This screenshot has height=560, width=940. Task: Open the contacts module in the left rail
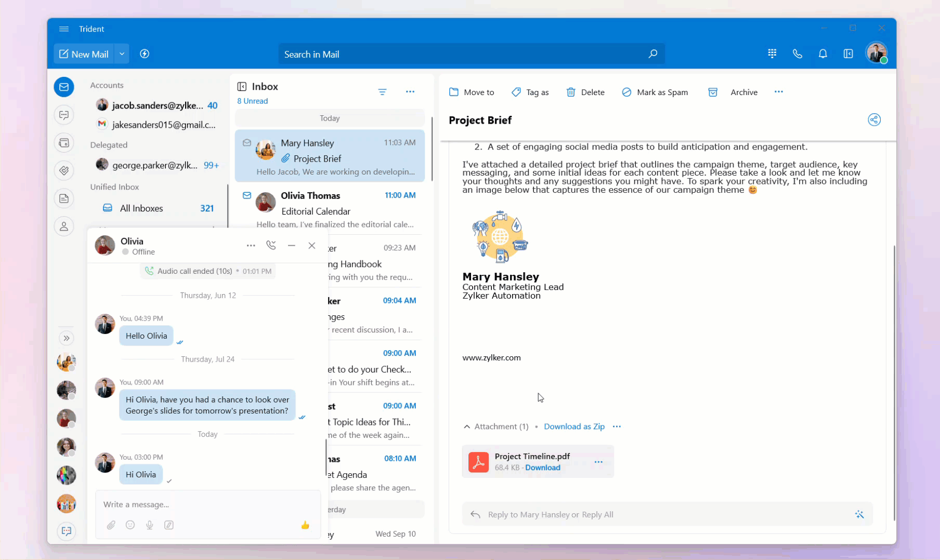pyautogui.click(x=64, y=226)
